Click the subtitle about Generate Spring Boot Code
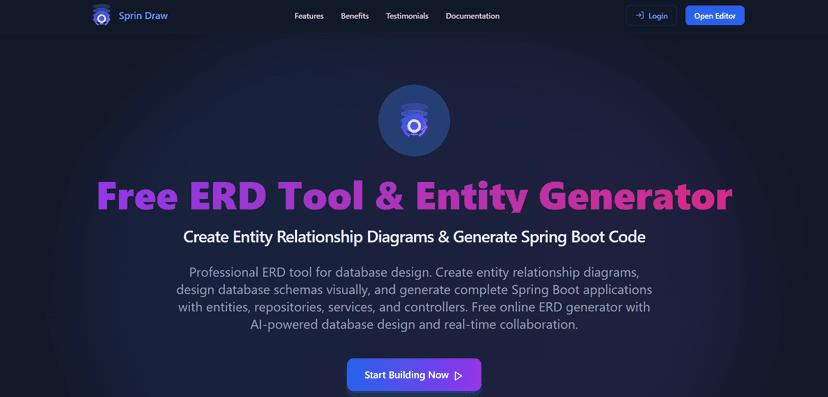 414,237
